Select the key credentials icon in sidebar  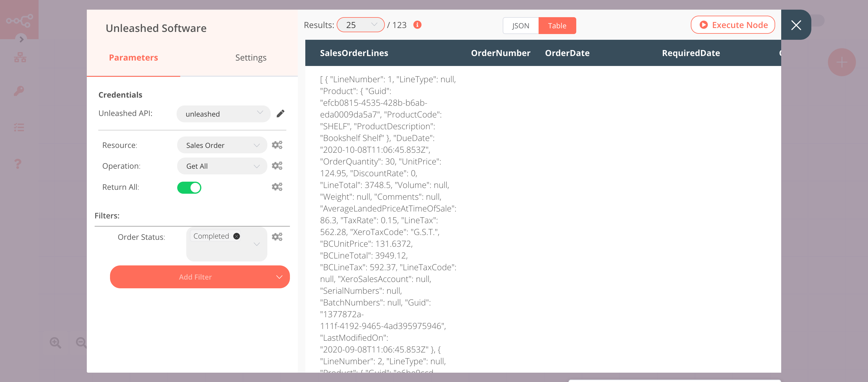(x=18, y=90)
